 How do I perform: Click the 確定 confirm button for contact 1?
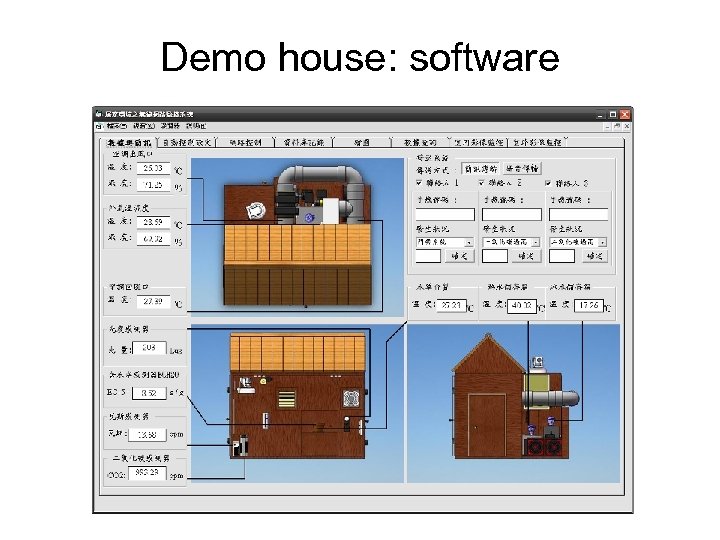(x=459, y=256)
